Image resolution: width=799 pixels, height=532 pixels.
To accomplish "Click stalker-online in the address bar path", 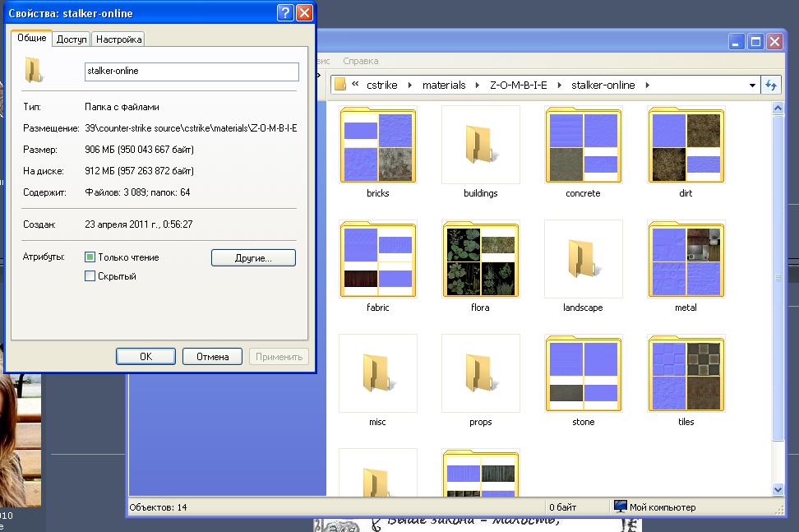I will (603, 85).
